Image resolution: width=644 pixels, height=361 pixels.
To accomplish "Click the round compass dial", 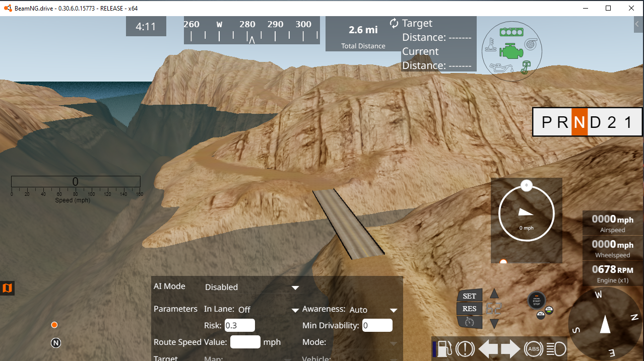I will 605,324.
